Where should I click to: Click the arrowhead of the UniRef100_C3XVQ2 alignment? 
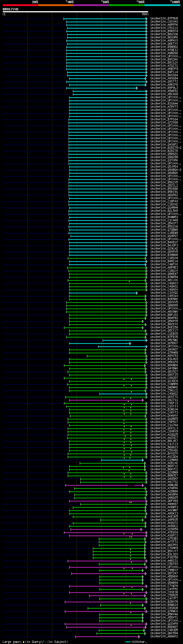click(x=137, y=293)
